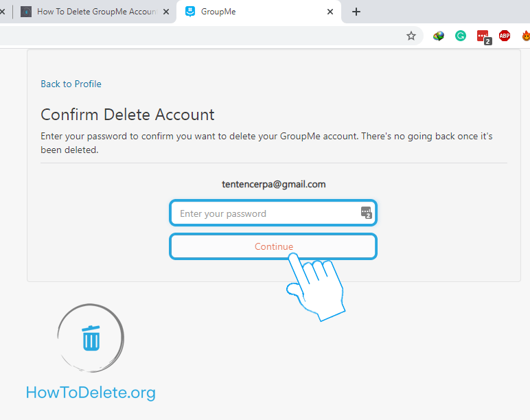The height and width of the screenshot is (420, 530).
Task: Switch to the How To Delete GroupMe Account tab
Action: (96, 12)
